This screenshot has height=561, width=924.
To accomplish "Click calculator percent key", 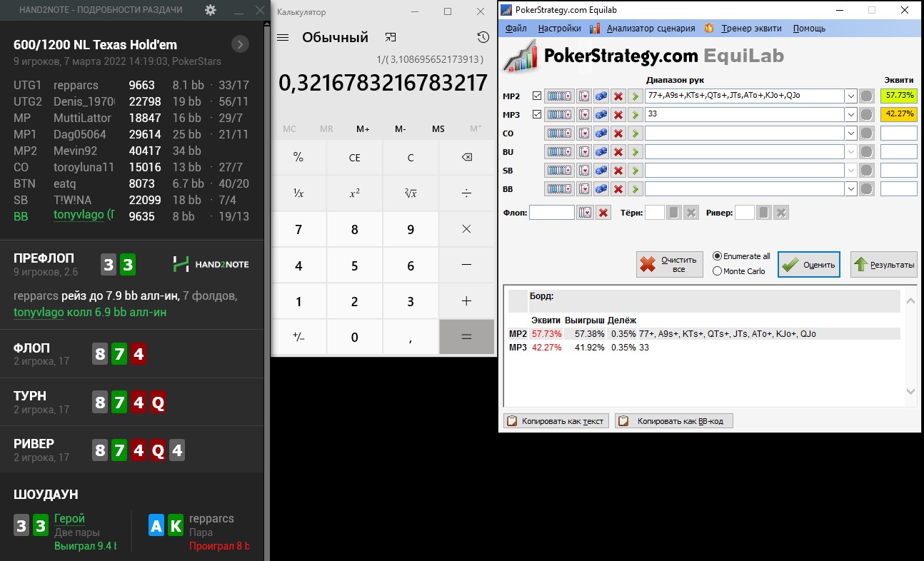I will click(x=298, y=158).
